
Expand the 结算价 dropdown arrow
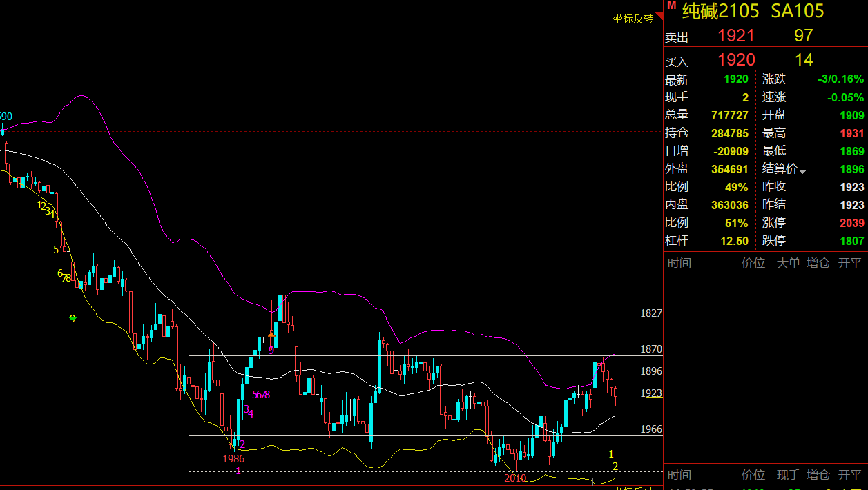[x=802, y=170]
